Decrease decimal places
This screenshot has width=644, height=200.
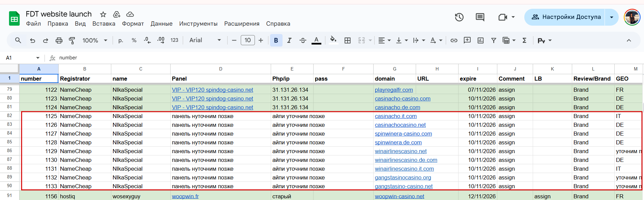[147, 40]
